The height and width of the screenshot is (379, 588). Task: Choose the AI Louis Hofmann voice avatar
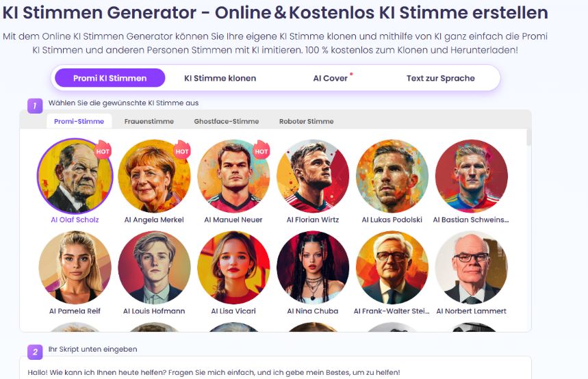(154, 267)
